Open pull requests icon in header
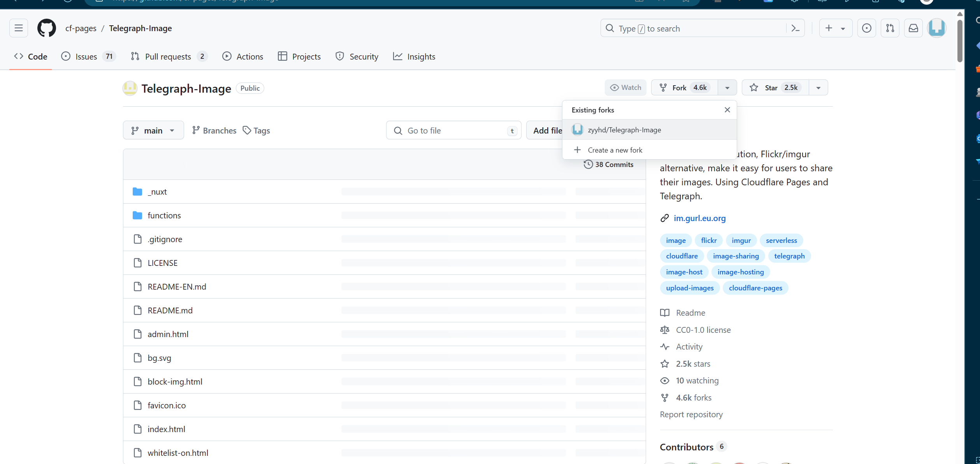 coord(890,28)
